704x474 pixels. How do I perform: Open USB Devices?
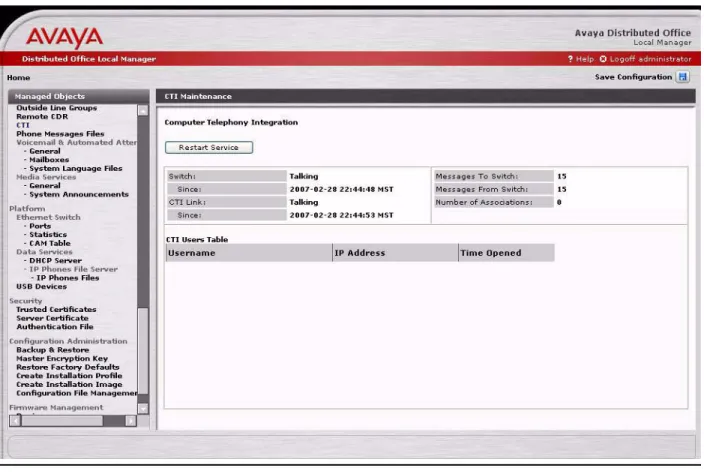tap(41, 286)
